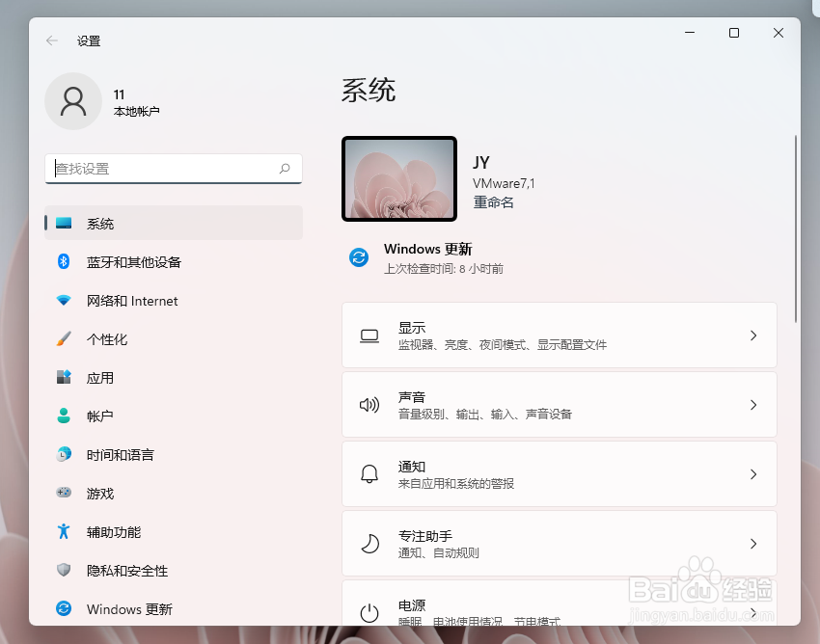
Task: Click the 查找设置 search field
Action: click(174, 169)
